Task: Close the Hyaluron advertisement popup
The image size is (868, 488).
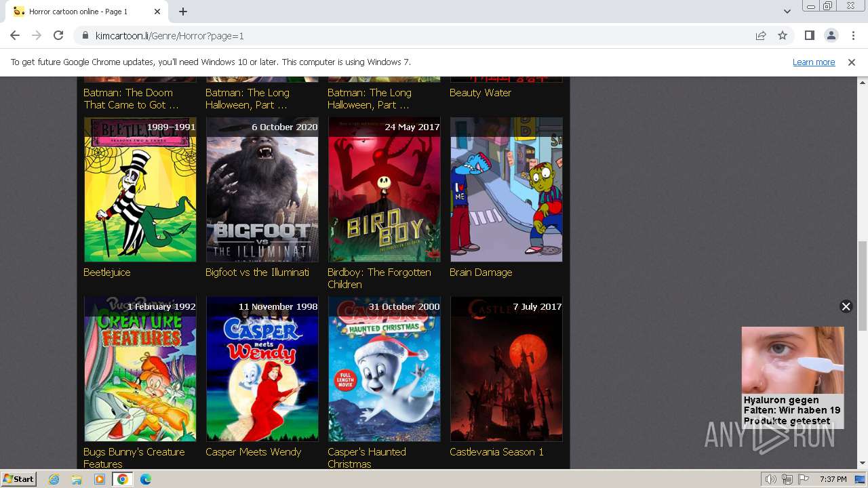Action: tap(846, 306)
